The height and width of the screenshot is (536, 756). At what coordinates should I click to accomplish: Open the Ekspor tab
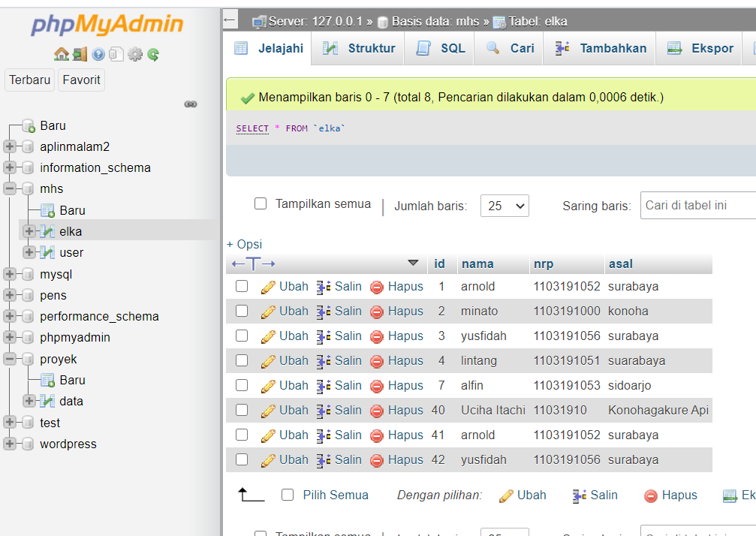[699, 48]
